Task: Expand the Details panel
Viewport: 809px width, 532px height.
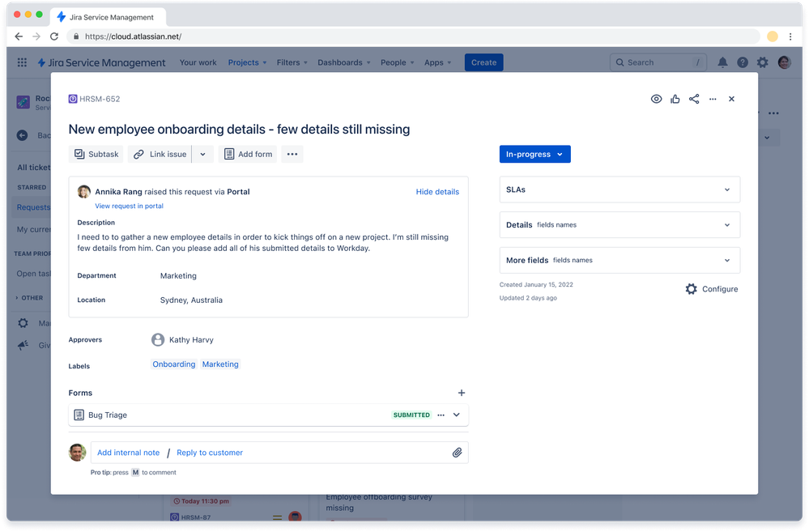Action: 620,225
